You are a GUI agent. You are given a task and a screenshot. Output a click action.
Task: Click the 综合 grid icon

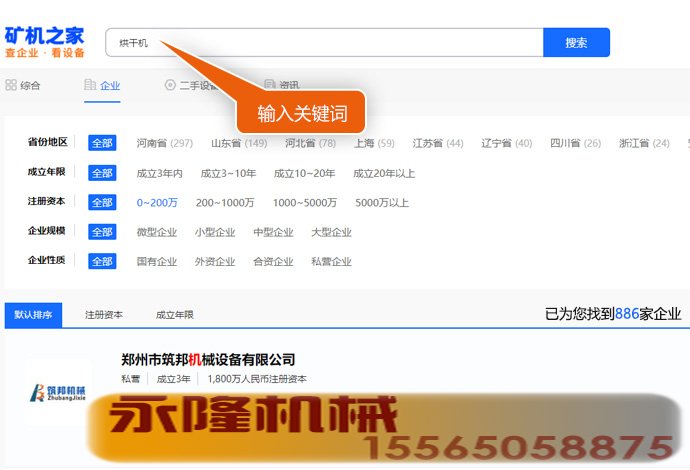pos(11,85)
